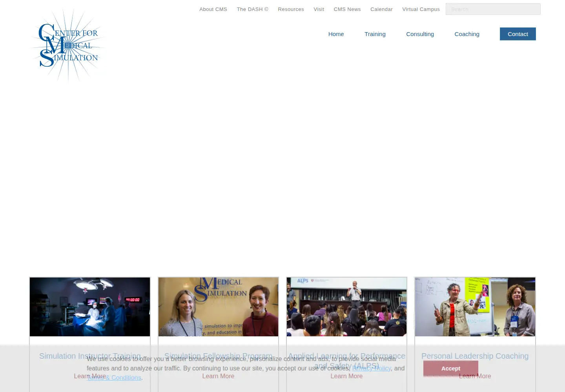Open the Fellowship Program photo of two women
The width and height of the screenshot is (565, 392).
point(218,307)
